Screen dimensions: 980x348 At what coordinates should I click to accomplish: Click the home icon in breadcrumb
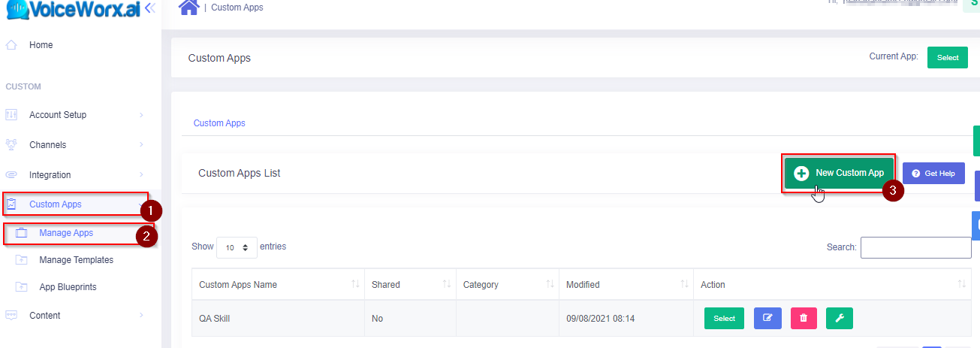tap(188, 8)
